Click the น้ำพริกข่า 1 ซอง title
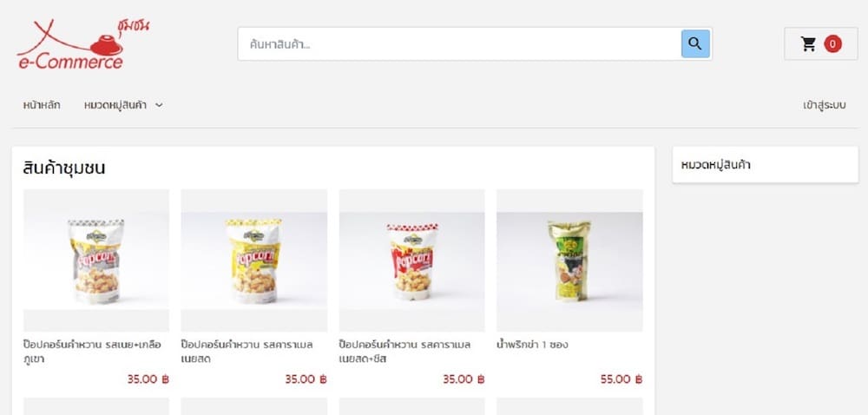The width and height of the screenshot is (868, 415). [533, 345]
